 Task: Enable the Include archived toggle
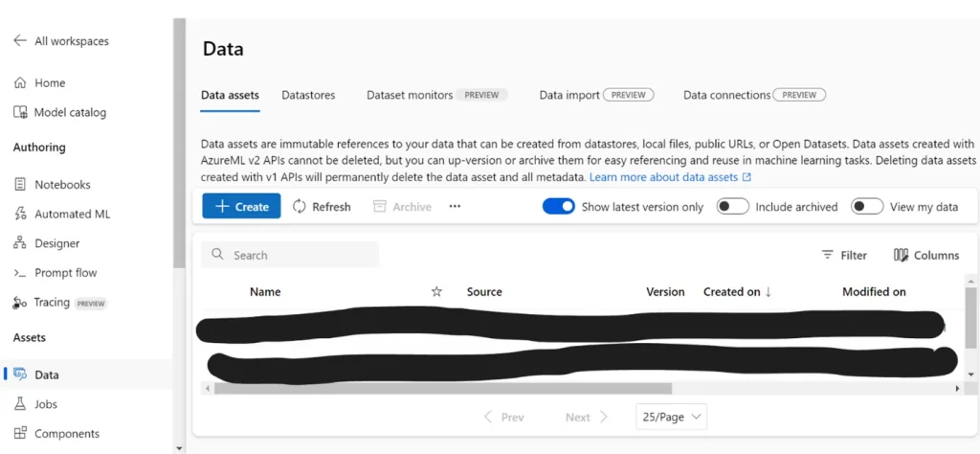pos(732,207)
